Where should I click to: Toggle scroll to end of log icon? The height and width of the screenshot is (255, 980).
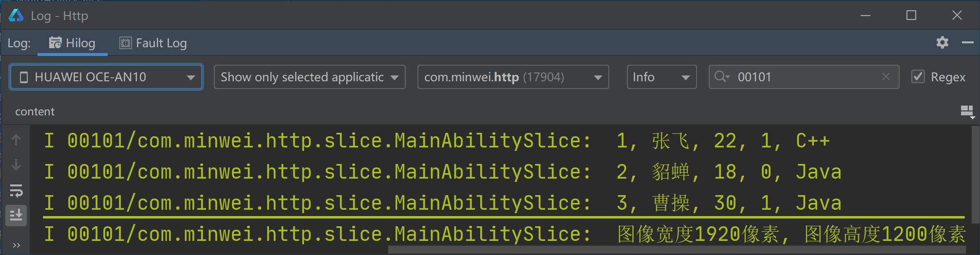(16, 215)
